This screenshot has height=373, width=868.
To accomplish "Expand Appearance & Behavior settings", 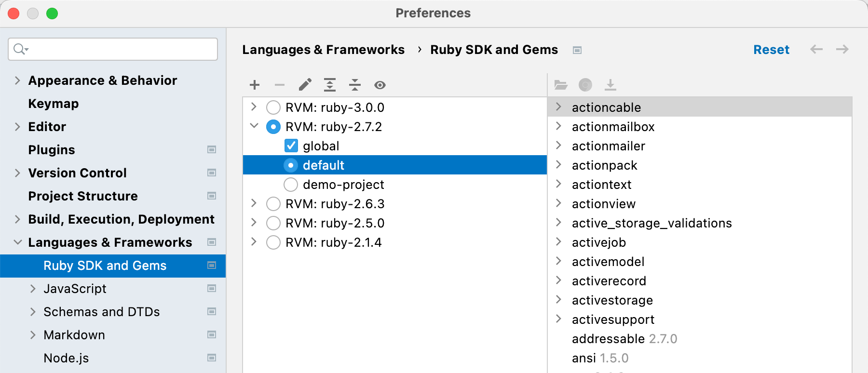I will [x=17, y=80].
